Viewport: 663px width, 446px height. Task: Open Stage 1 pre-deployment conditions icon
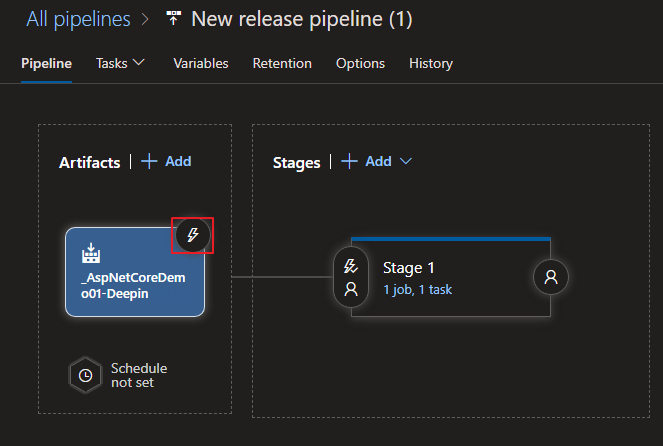click(x=351, y=278)
